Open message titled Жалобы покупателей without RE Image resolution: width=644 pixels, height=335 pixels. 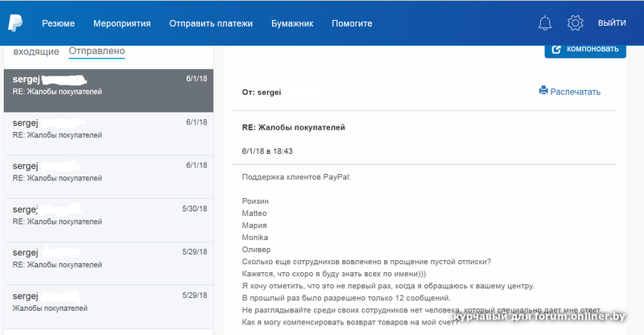click(x=109, y=307)
